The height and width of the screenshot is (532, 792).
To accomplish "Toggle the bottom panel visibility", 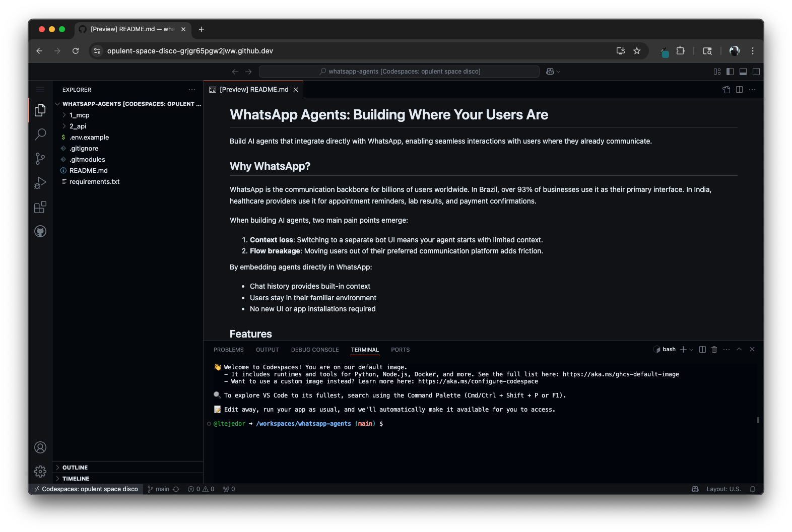I will 743,72.
